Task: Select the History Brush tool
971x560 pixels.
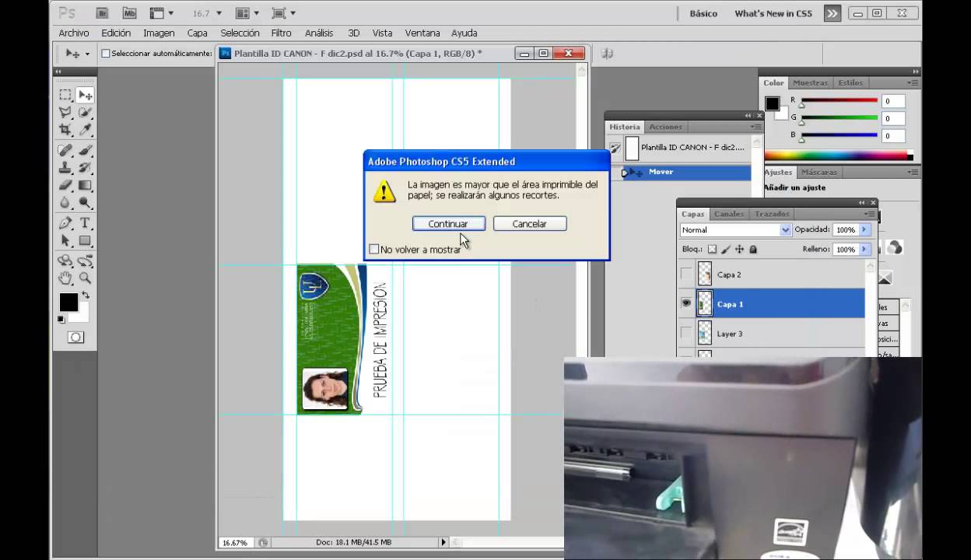Action: [85, 168]
